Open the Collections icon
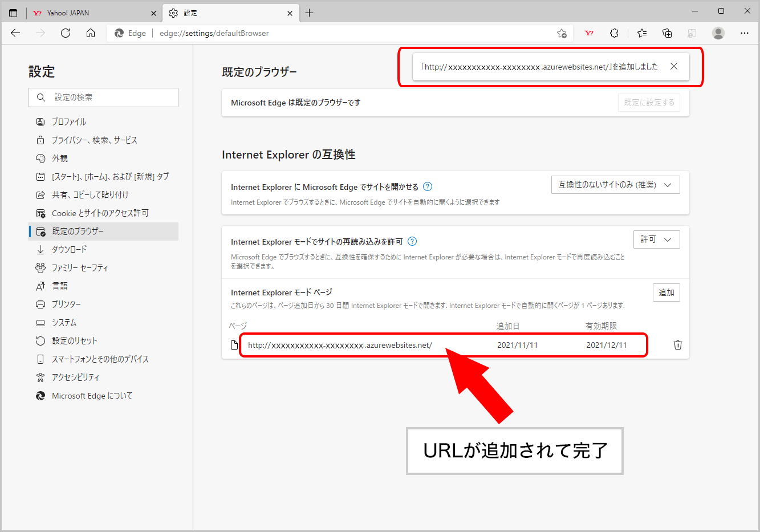This screenshot has height=532, width=760. [x=667, y=33]
